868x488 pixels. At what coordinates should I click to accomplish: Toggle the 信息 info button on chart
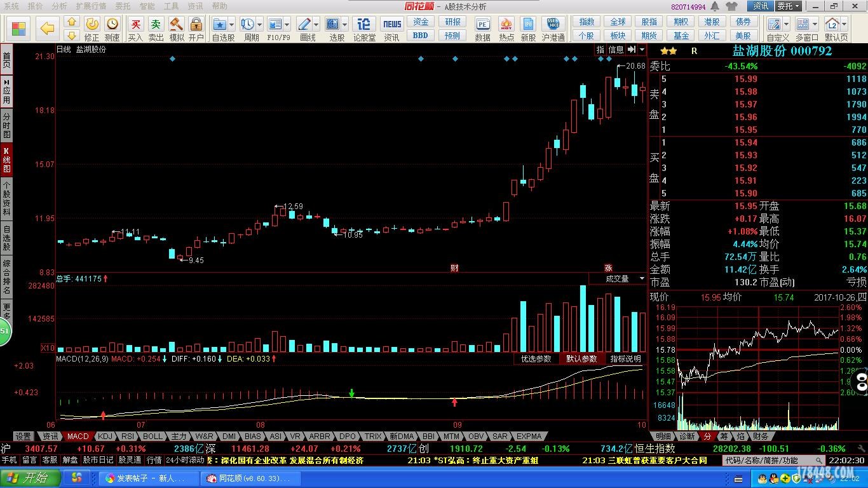(616, 50)
